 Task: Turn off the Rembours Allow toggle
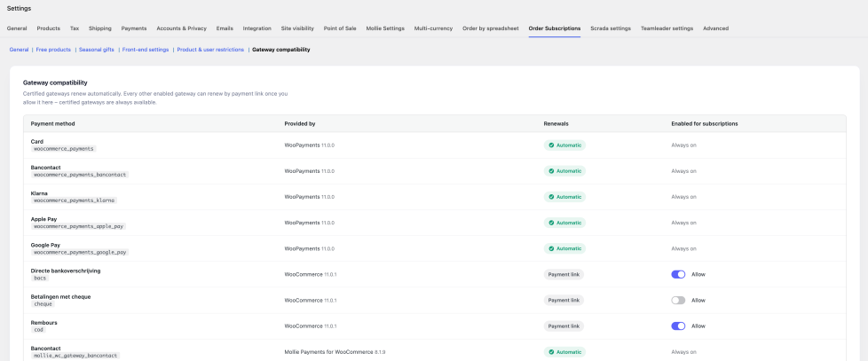click(x=678, y=326)
